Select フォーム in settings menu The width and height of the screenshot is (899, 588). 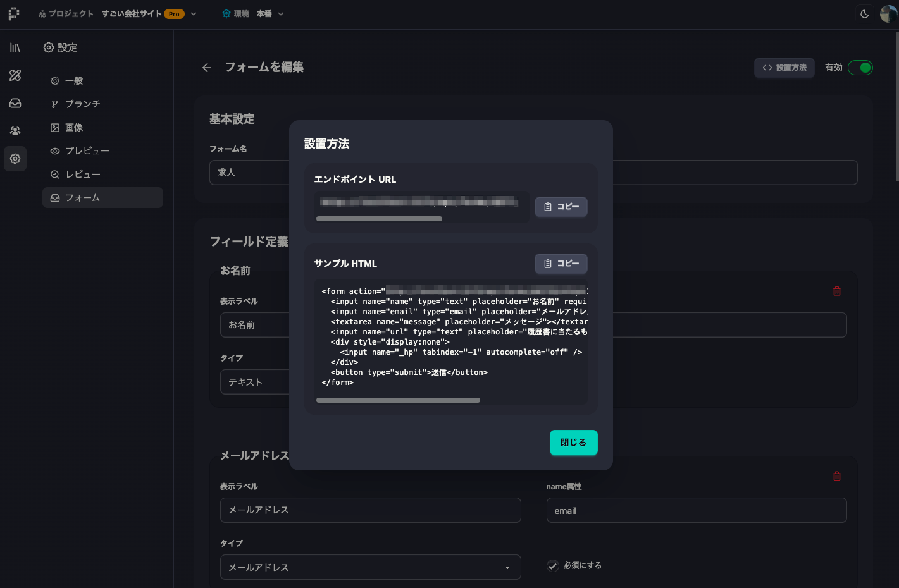(102, 198)
